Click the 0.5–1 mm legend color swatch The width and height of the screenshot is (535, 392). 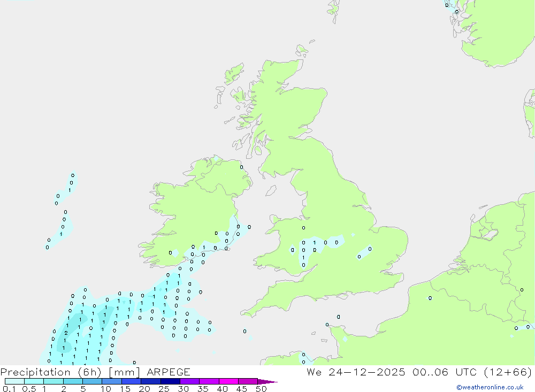(34, 381)
